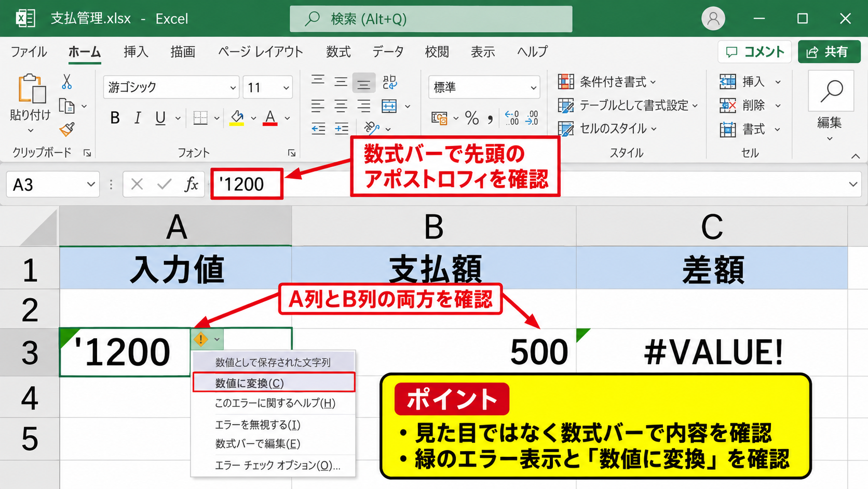Align text left icon
868x489 pixels.
click(x=318, y=106)
